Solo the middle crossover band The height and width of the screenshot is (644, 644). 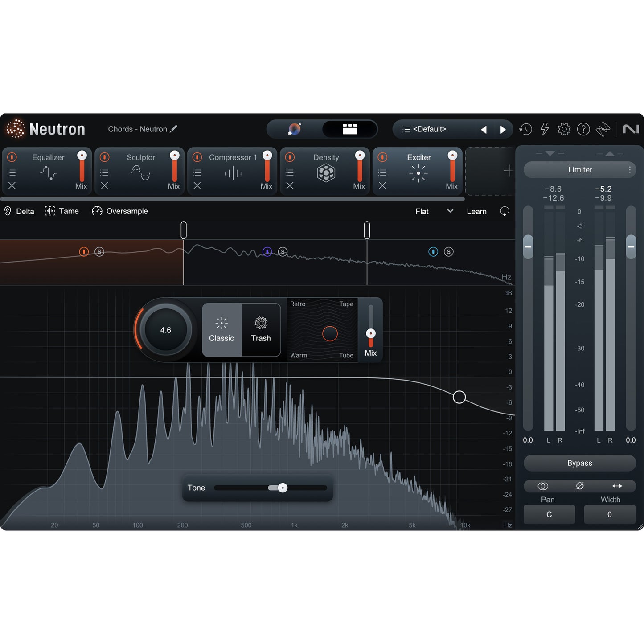tap(282, 251)
